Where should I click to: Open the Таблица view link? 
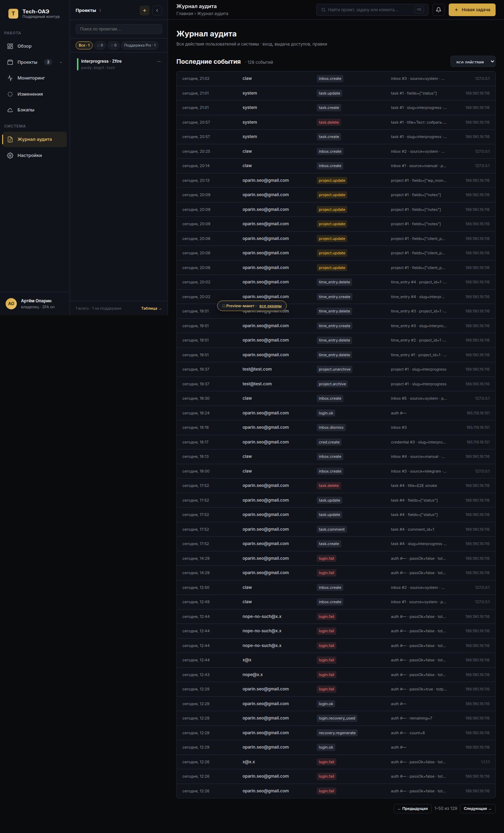pyautogui.click(x=151, y=308)
